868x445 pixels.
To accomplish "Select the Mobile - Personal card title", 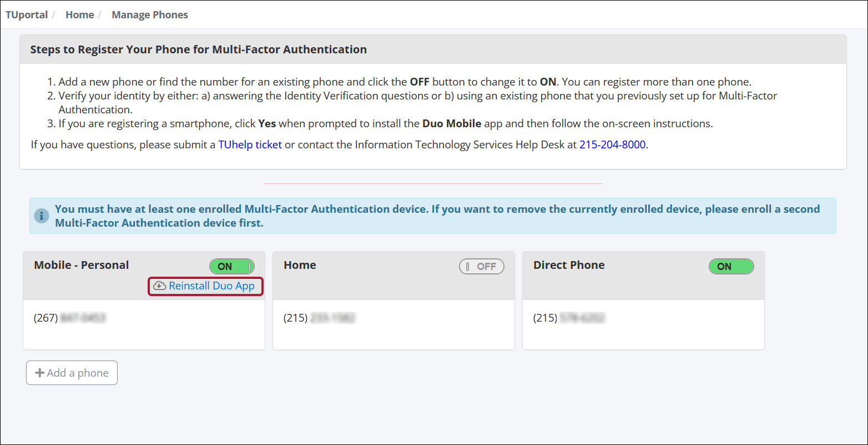I will (81, 265).
